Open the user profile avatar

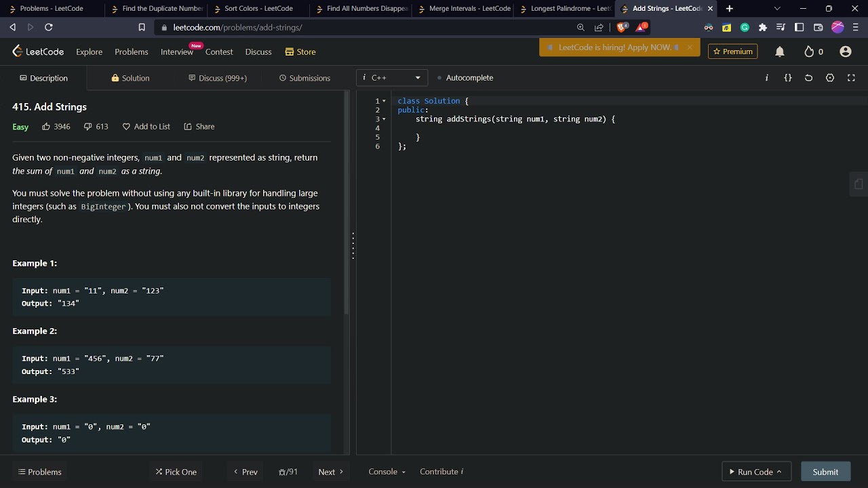coord(845,52)
